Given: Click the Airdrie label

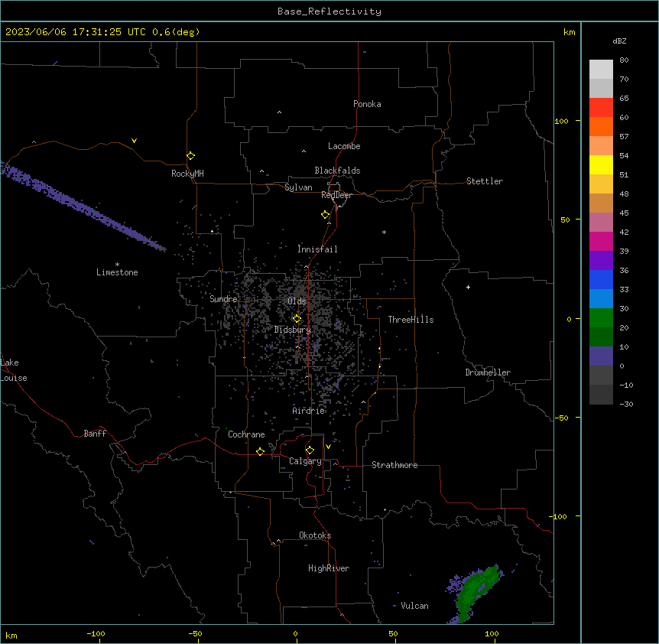Looking at the screenshot, I should point(309,411).
